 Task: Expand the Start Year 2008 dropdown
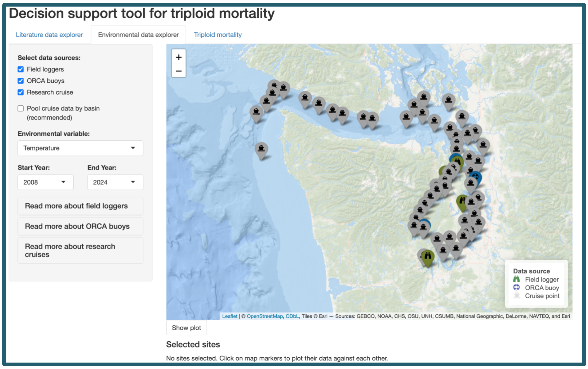(x=45, y=182)
